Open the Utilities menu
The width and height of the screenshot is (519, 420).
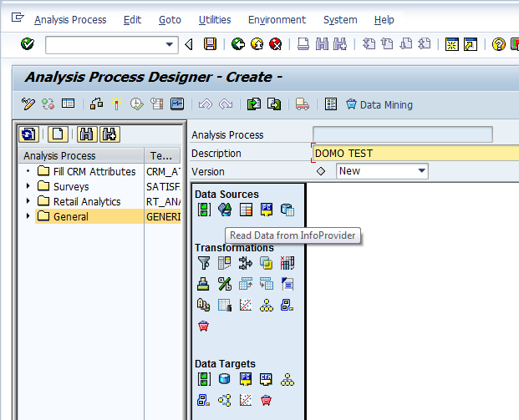point(215,19)
